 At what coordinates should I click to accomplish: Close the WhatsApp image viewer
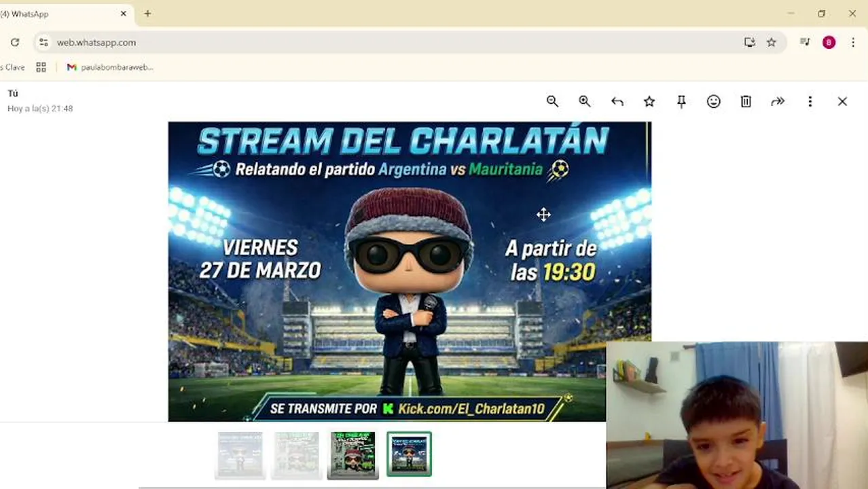842,101
